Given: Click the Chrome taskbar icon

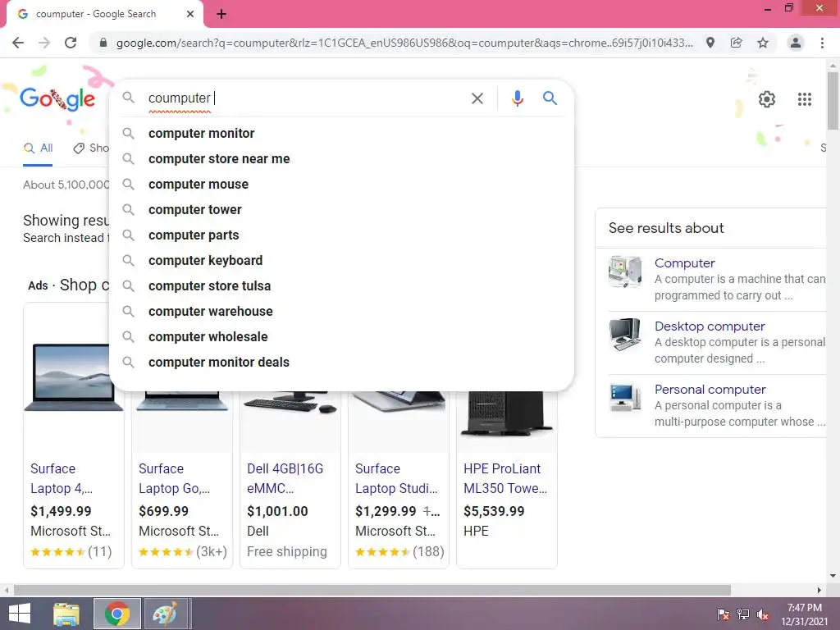Looking at the screenshot, I should 116,614.
